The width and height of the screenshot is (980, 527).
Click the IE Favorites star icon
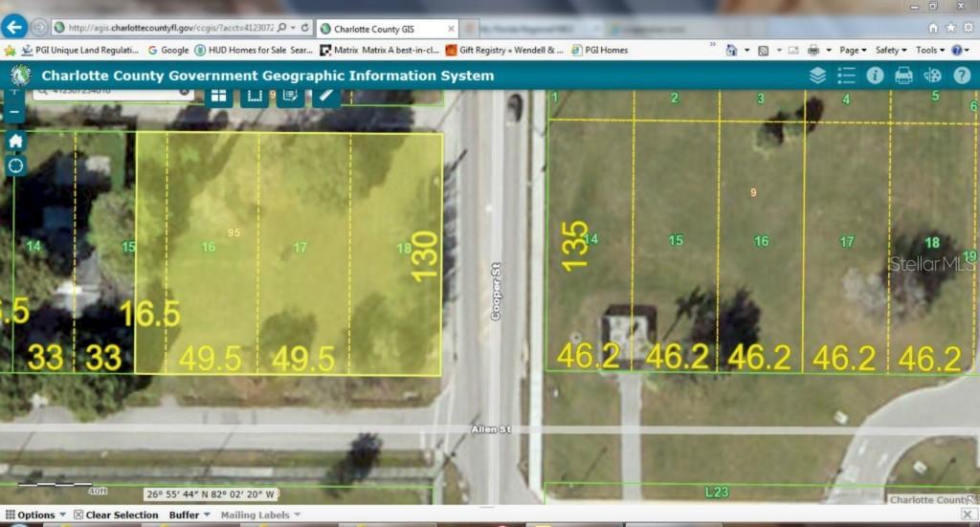click(950, 28)
